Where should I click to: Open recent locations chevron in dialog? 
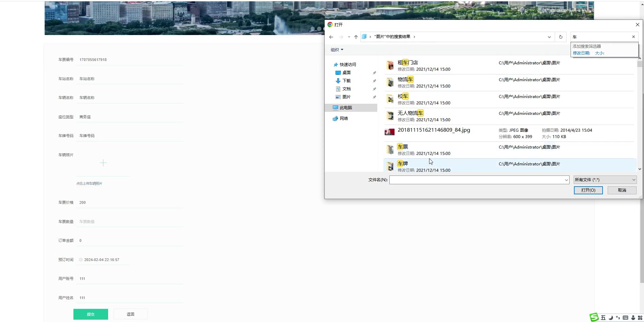pos(349,37)
